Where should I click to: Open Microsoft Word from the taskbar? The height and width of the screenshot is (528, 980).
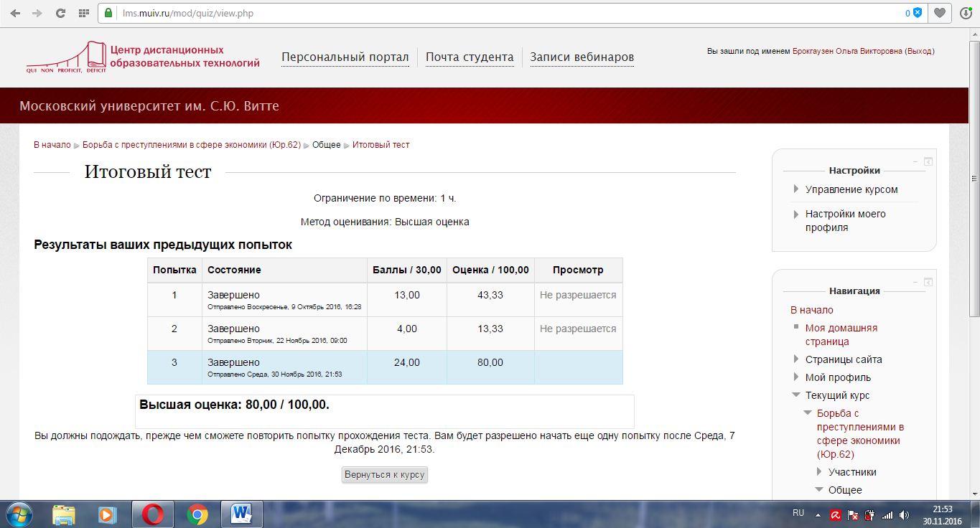(241, 514)
